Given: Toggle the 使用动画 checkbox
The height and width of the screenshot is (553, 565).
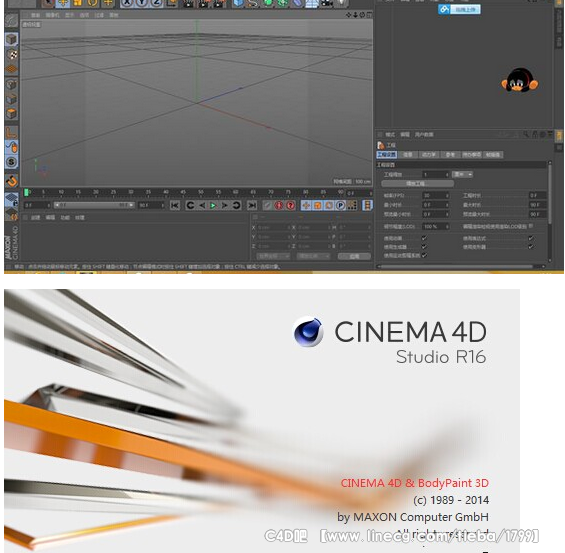Looking at the screenshot, I should click(x=424, y=238).
